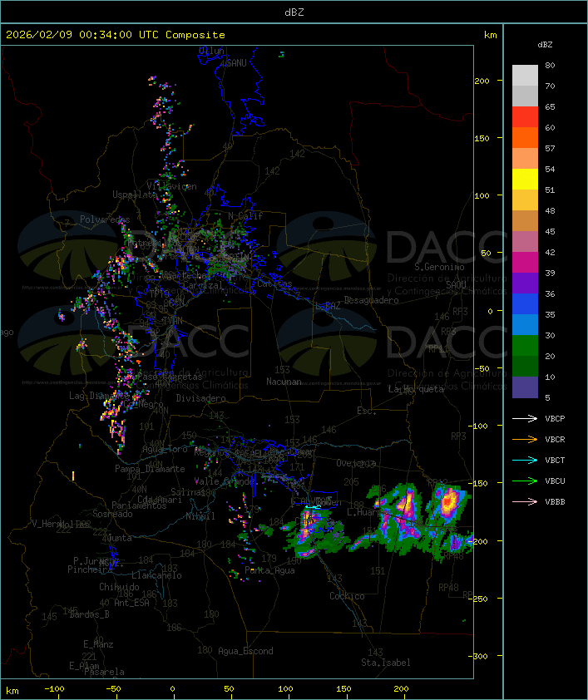
Task: Click the 30 value on the color scale
Action: [x=550, y=335]
